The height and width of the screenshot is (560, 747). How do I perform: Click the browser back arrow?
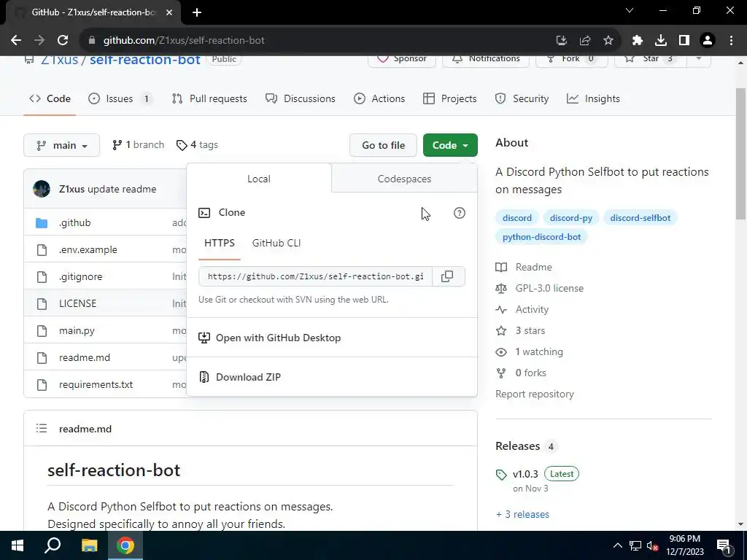pos(16,41)
